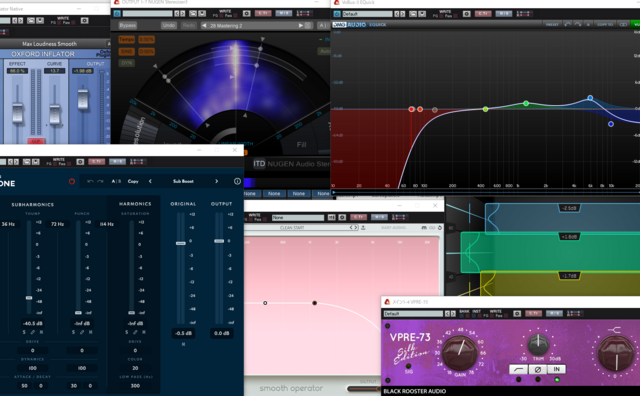Click the routing icon in Stereoizer host toolbar
Viewport: 640px width, 396px height.
click(303, 13)
